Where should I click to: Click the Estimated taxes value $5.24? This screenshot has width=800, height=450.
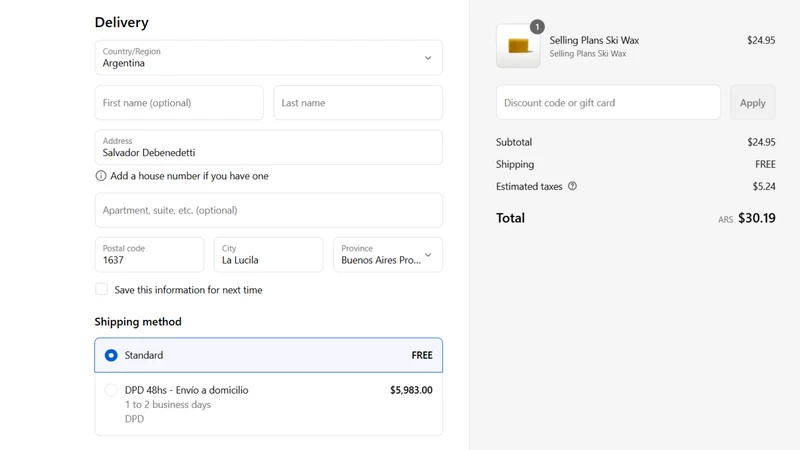pos(764,186)
